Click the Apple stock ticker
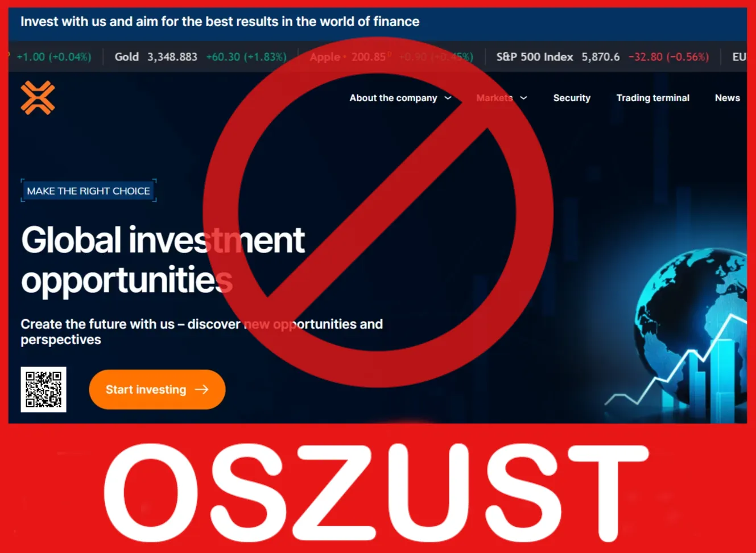 pos(391,57)
